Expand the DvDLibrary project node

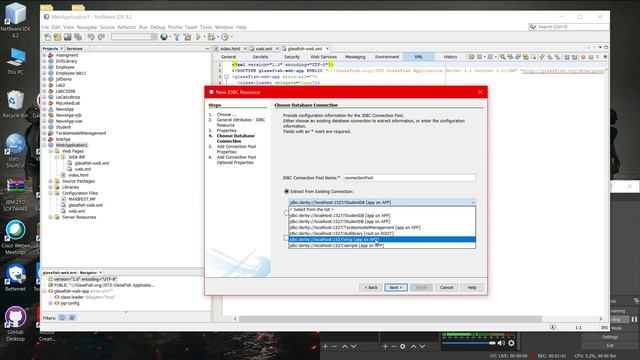tap(44, 61)
